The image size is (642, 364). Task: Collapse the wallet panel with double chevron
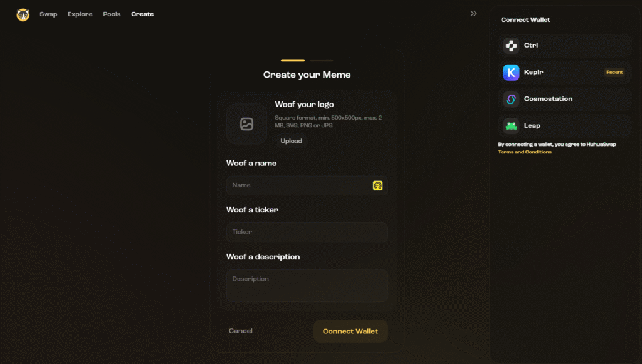tap(473, 14)
